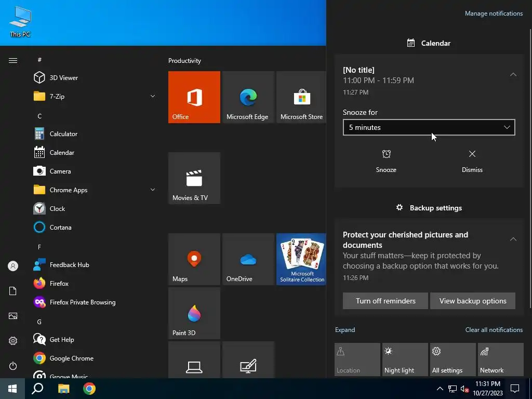Click the Power icon in Start
The width and height of the screenshot is (532, 399).
click(13, 366)
